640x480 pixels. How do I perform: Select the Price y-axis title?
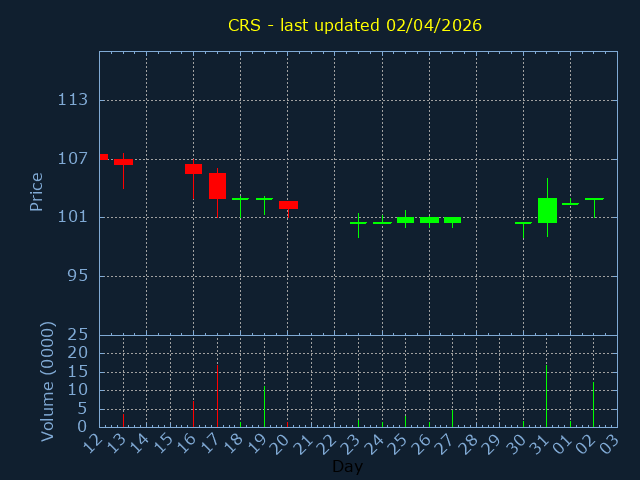point(37,192)
